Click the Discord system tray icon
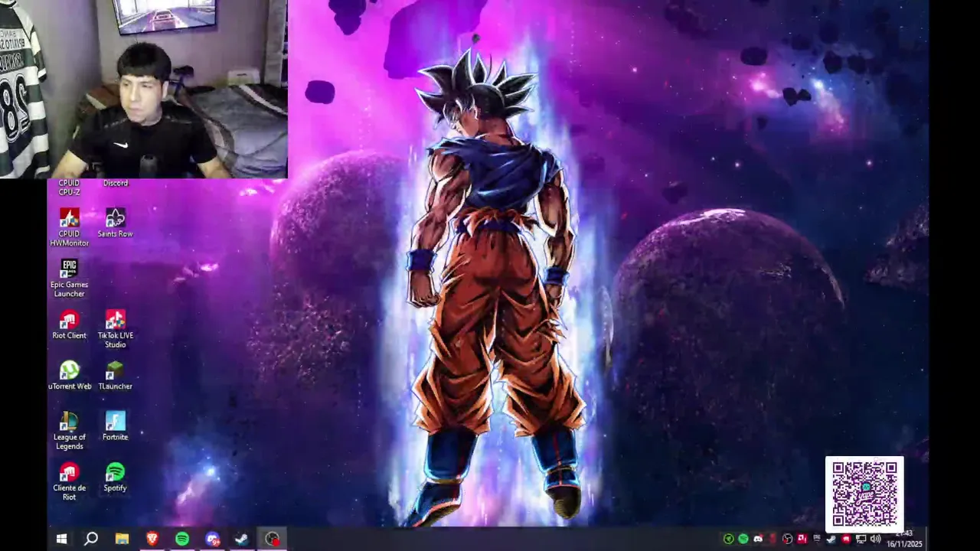Image resolution: width=980 pixels, height=551 pixels. coord(758,539)
